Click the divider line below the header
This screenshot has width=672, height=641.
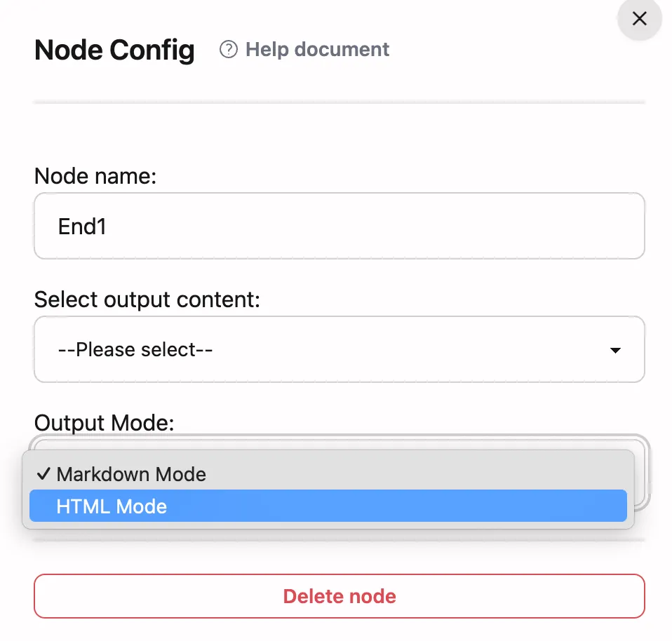tap(339, 103)
